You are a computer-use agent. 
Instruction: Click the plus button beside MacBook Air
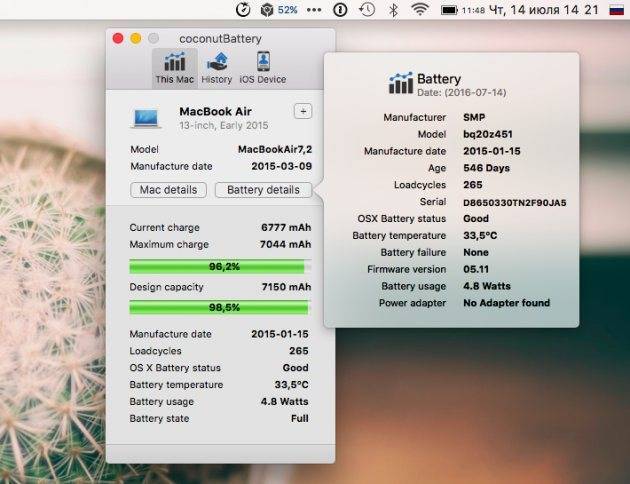pyautogui.click(x=303, y=111)
